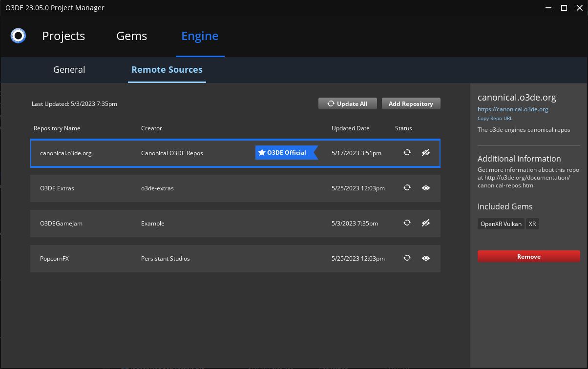Refresh the PopcornFX repository

(x=407, y=258)
